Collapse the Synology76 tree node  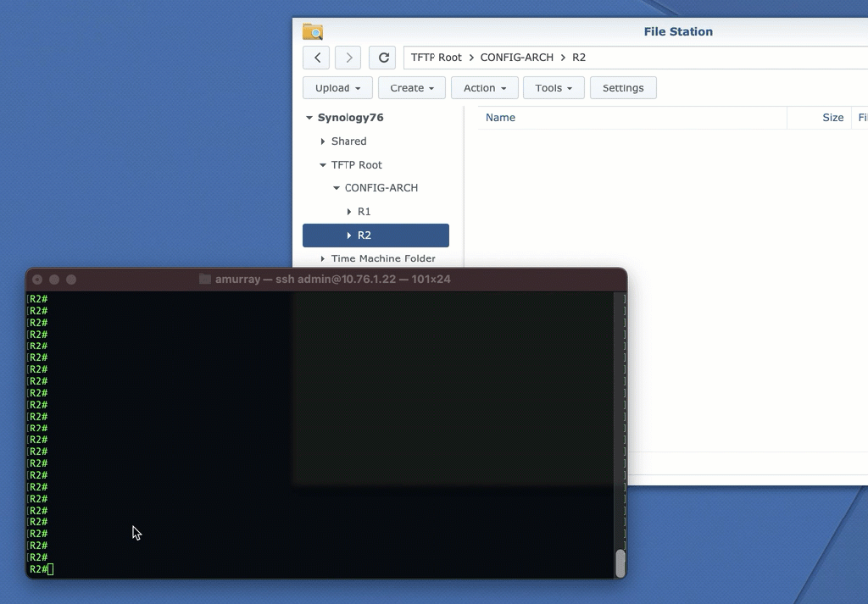tap(309, 119)
